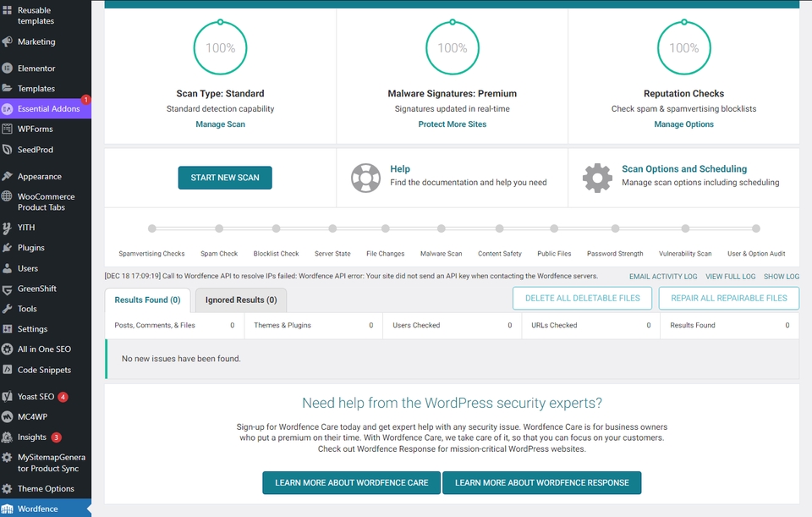The width and height of the screenshot is (812, 517).
Task: Click the Reusable templates grid icon
Action: [x=7, y=10]
